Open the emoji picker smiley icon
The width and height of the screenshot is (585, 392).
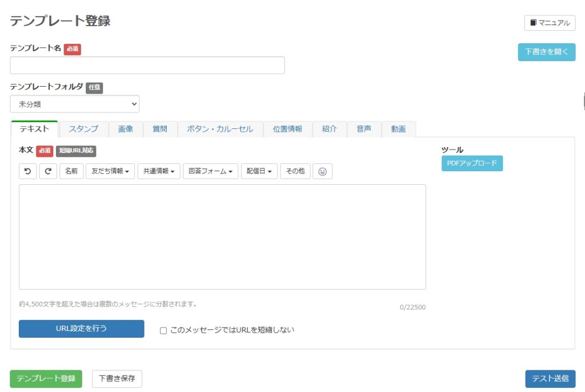click(x=322, y=171)
